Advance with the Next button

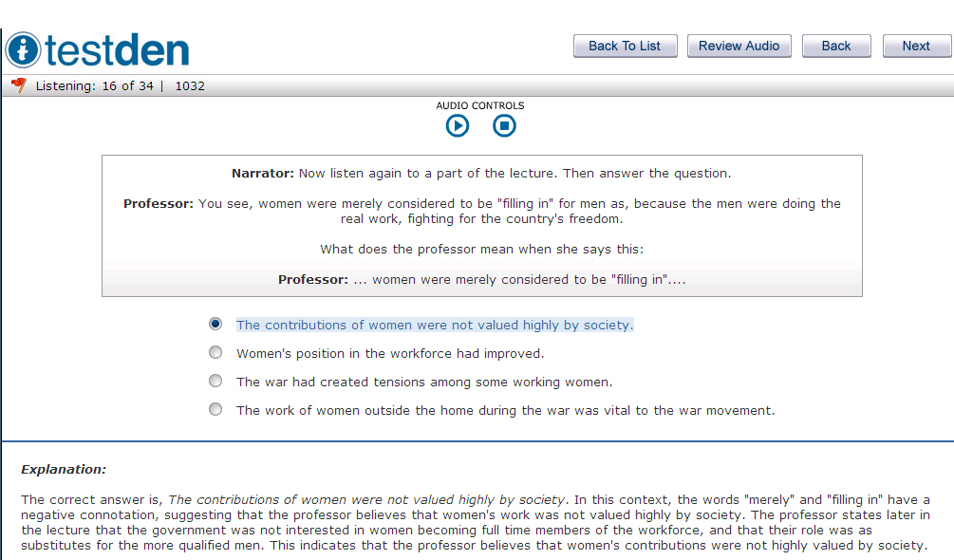point(916,46)
